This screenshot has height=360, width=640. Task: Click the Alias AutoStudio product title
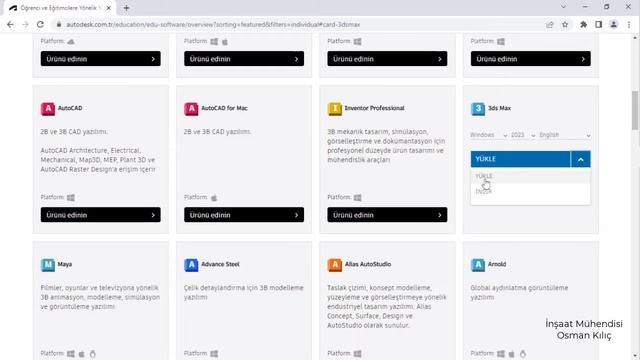[x=368, y=264]
